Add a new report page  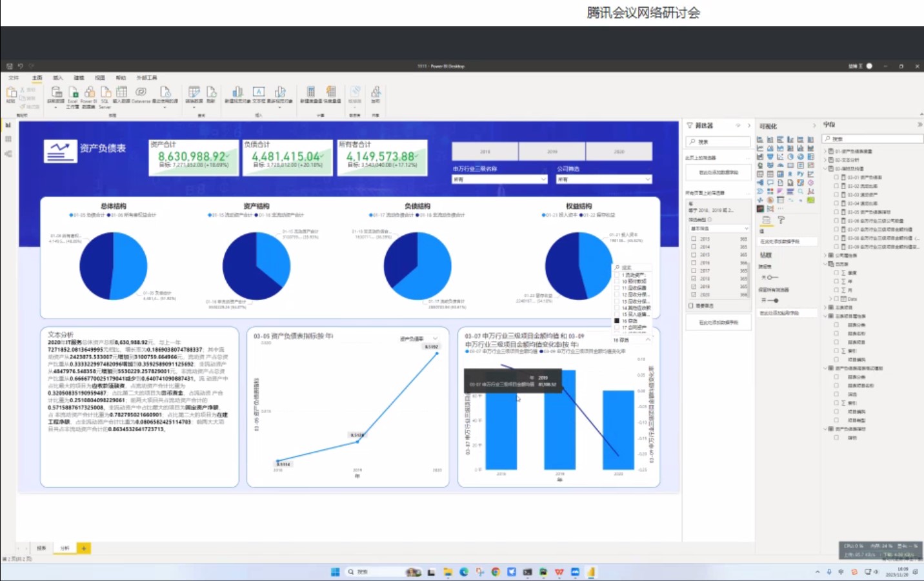[83, 548]
